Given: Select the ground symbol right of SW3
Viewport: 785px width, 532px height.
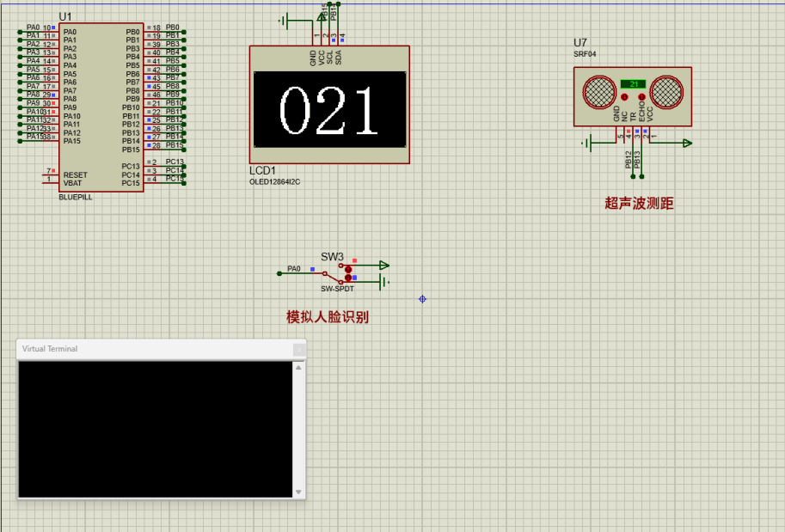Looking at the screenshot, I should 385,281.
